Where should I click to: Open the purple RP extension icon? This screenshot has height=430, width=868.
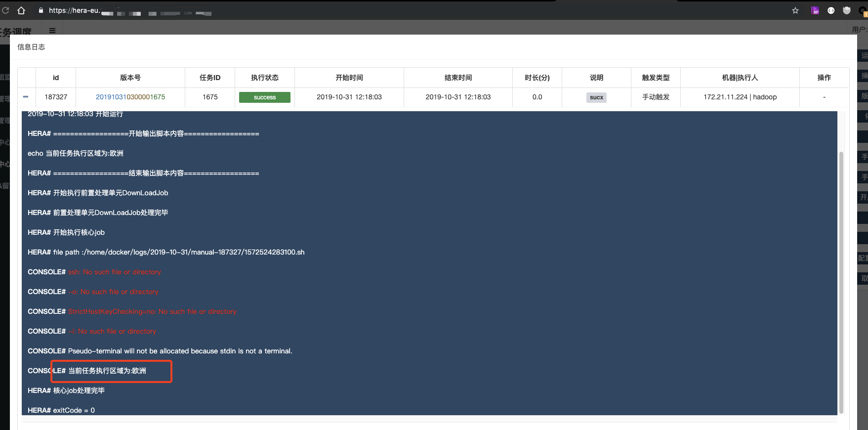[815, 10]
